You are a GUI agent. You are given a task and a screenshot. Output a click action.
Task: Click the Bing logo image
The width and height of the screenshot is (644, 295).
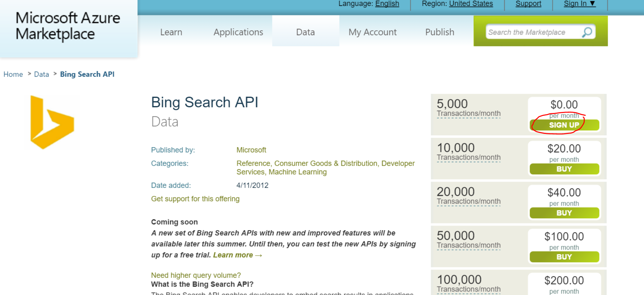click(52, 122)
